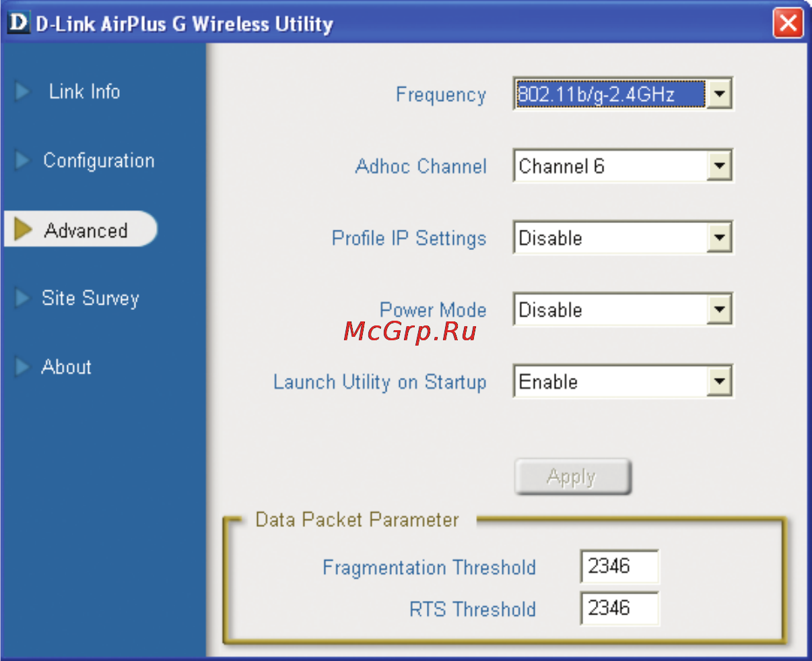The width and height of the screenshot is (812, 661).
Task: Open the About page
Action: coord(66,367)
